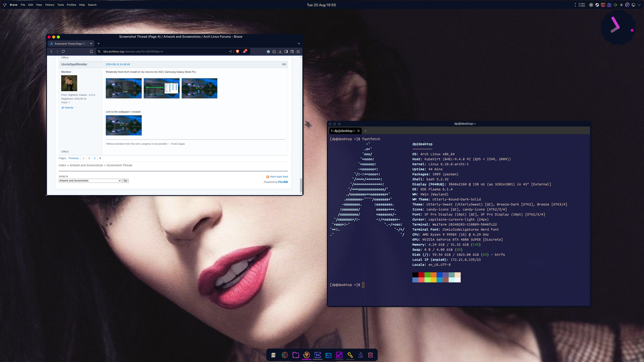Open Brave's hamburger main menu
The image size is (644, 362).
coord(298,51)
